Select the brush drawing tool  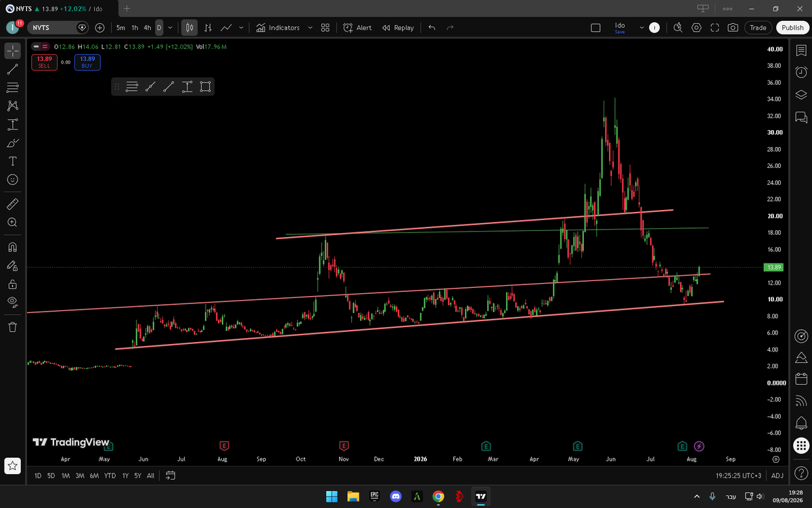[x=12, y=143]
